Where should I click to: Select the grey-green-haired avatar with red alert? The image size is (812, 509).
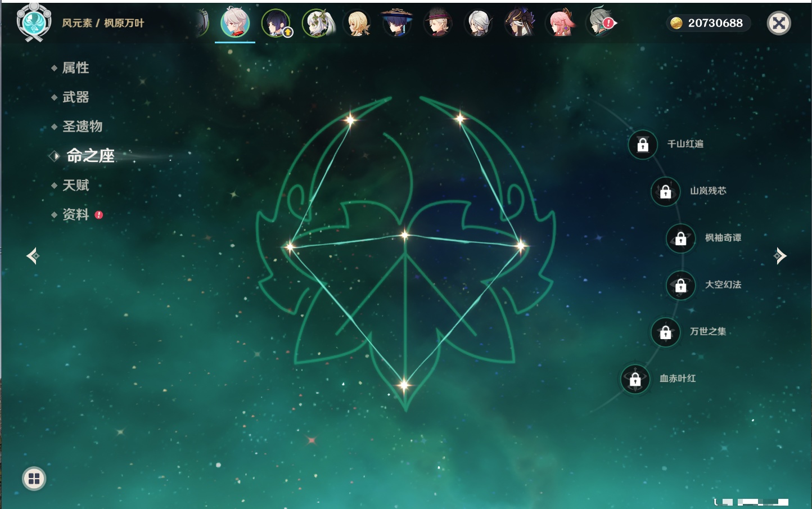[601, 22]
